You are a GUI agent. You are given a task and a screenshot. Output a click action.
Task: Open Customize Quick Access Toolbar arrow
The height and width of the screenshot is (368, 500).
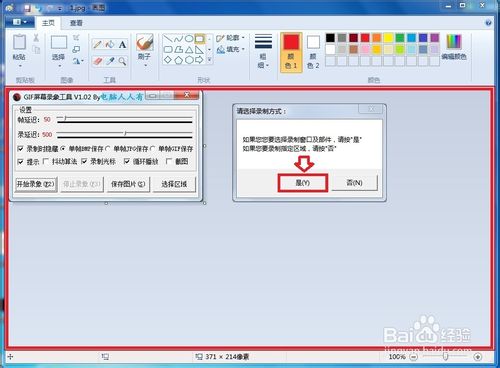click(60, 8)
